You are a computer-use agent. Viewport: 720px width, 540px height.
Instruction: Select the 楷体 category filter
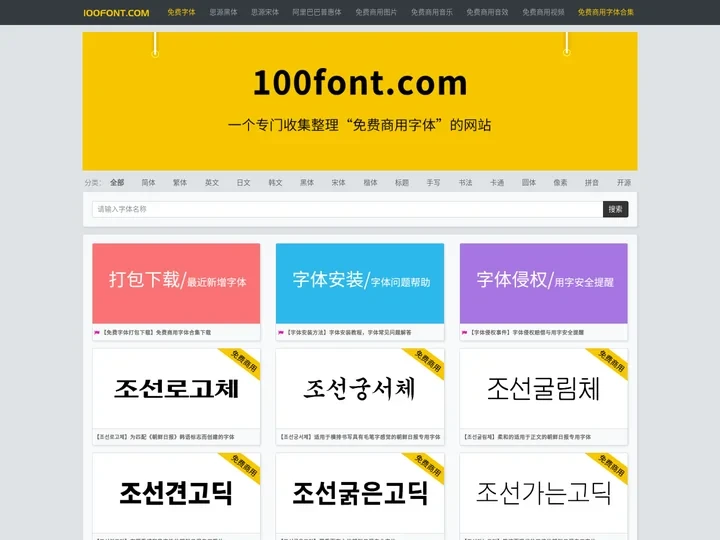(x=370, y=182)
